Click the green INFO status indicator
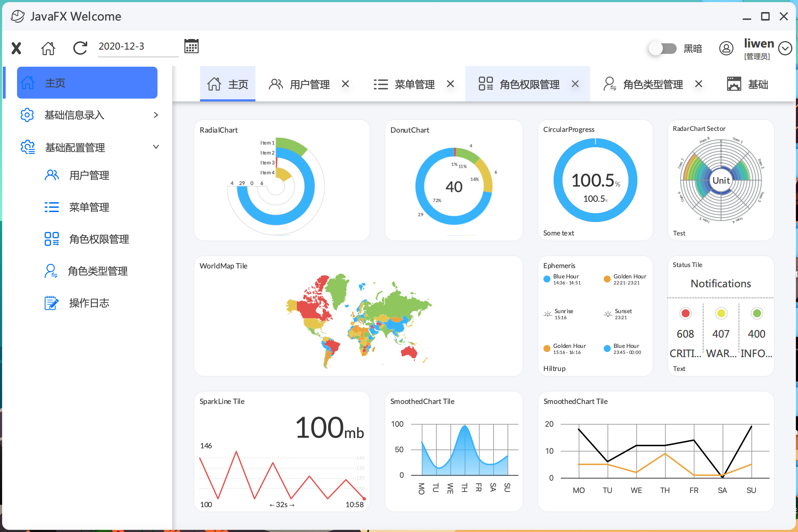The image size is (798, 532). click(757, 313)
